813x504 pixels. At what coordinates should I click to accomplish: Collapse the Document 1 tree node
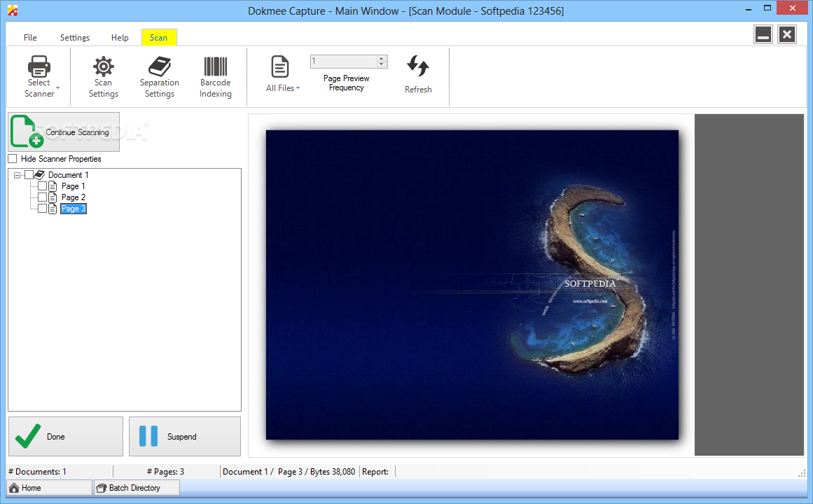17,175
